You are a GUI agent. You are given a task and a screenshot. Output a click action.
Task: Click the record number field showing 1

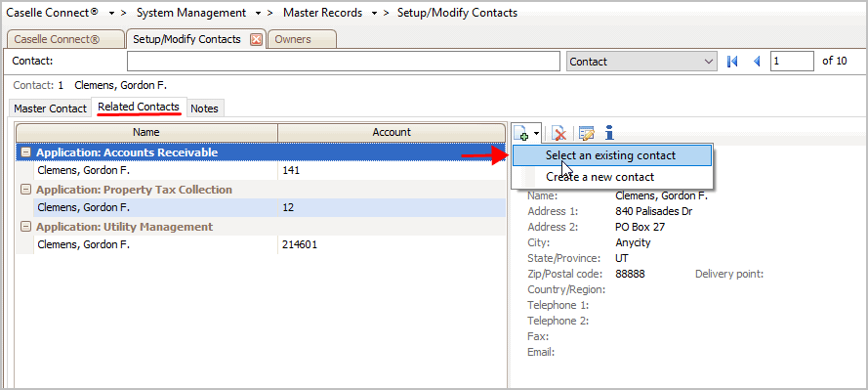point(792,62)
